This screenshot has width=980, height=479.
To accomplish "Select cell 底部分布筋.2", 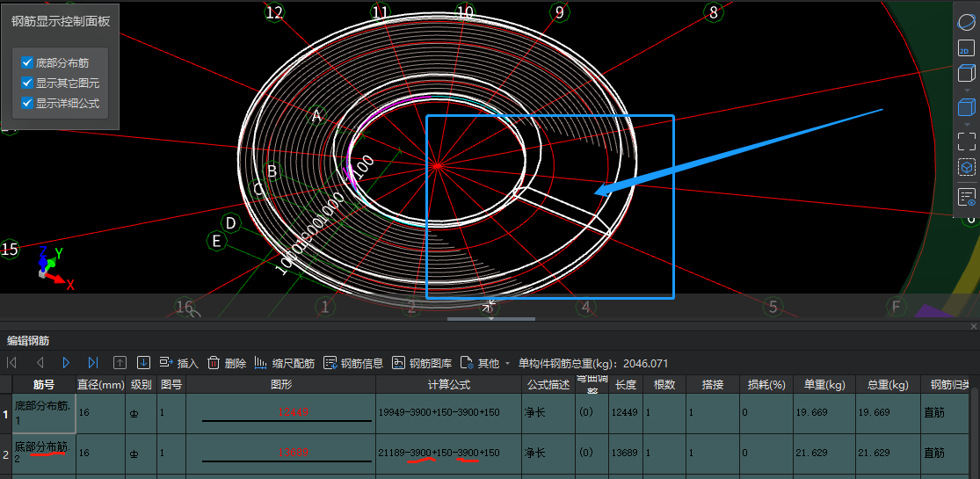I will point(44,453).
